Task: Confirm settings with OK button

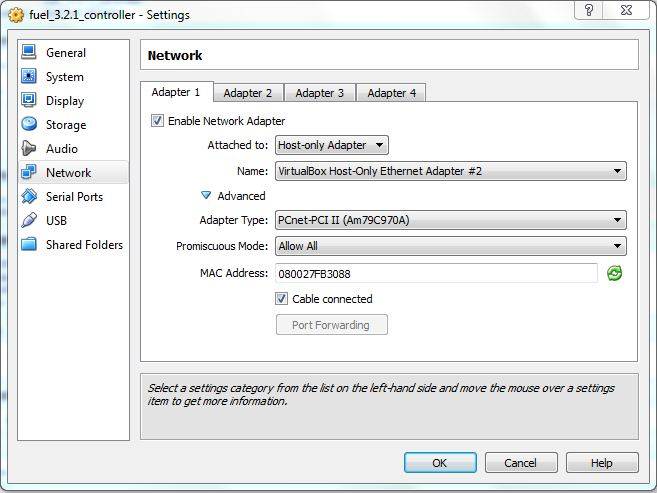Action: (440, 462)
